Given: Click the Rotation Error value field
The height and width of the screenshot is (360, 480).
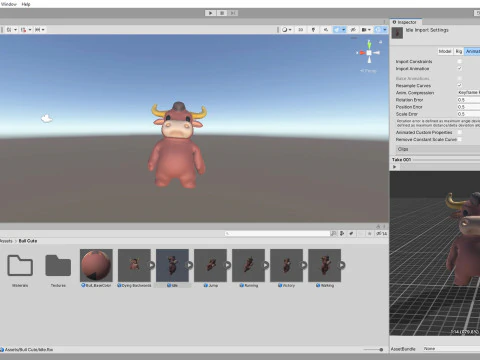Looking at the screenshot, I should pyautogui.click(x=469, y=100).
